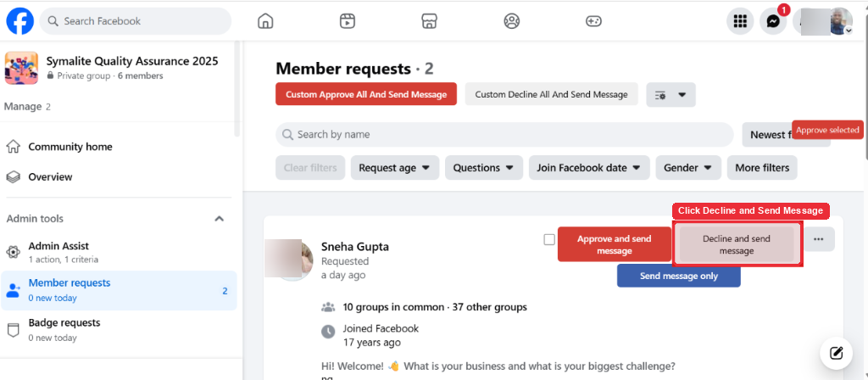
Task: Click Decline and send message button
Action: point(737,244)
